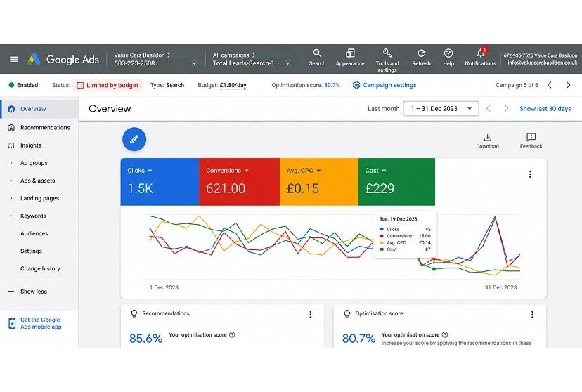Viewport: 582px width, 392px height.
Task: Open the 1 – 31 Dec 2023 date picker
Action: 441,109
